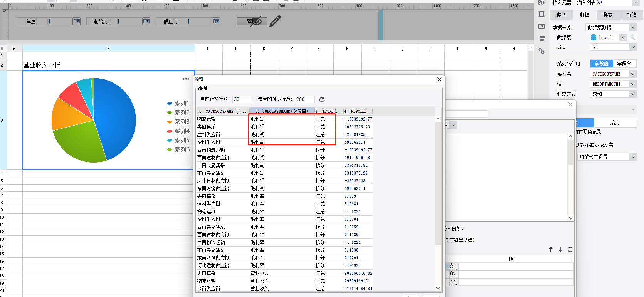Select 字段名 for series name usage

point(624,64)
